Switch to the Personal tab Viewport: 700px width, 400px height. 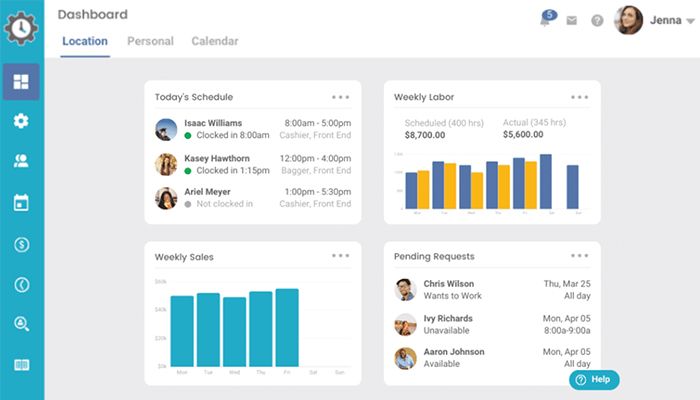point(150,41)
